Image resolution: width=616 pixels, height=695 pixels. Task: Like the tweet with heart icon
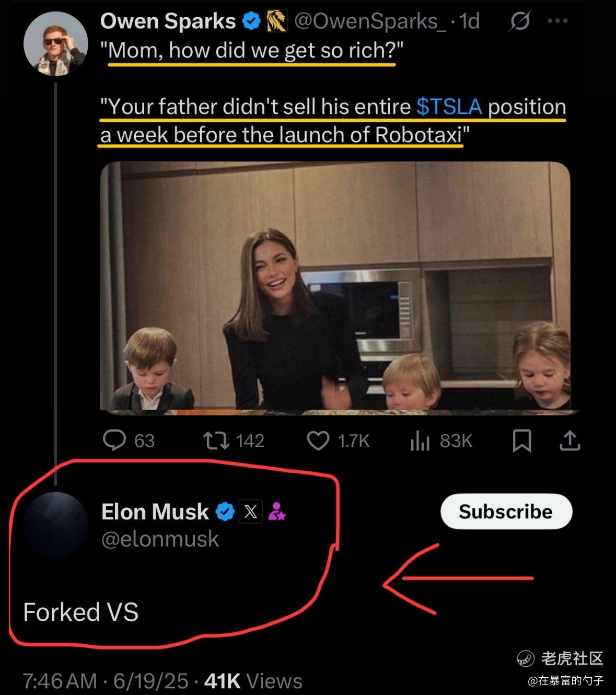coord(318,441)
